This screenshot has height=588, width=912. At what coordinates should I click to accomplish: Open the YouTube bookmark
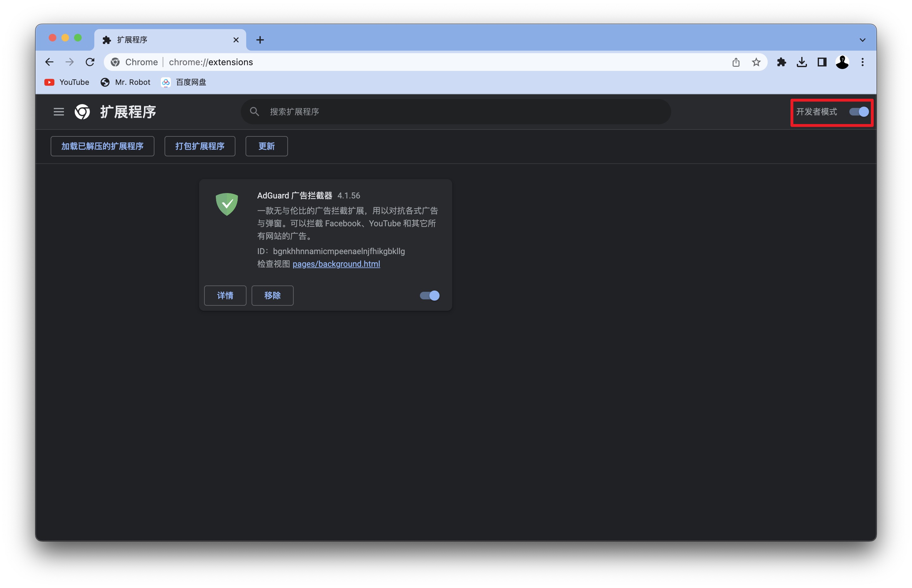pos(67,83)
